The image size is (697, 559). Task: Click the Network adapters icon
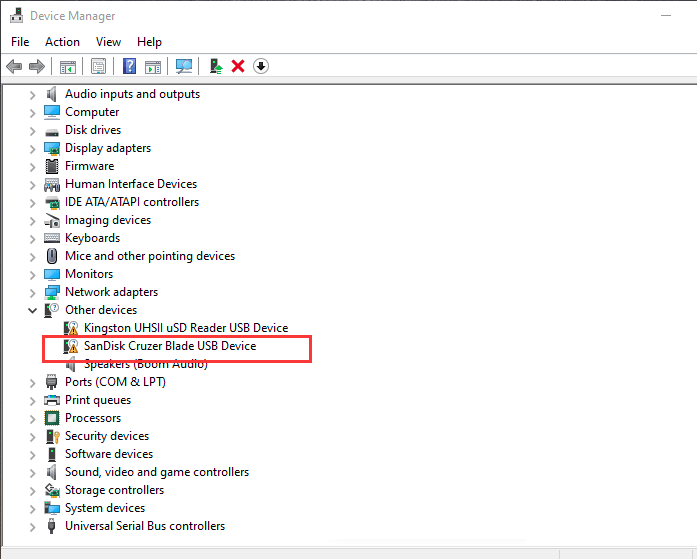click(52, 292)
